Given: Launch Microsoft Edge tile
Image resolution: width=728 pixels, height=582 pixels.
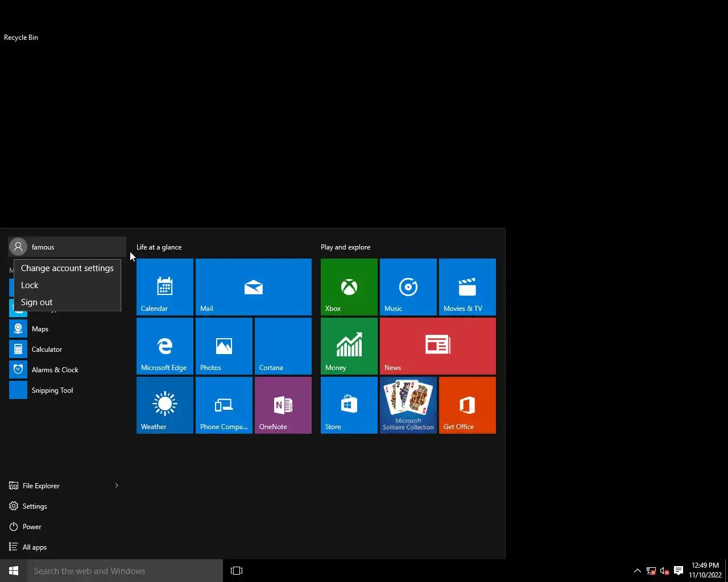Looking at the screenshot, I should coord(165,346).
